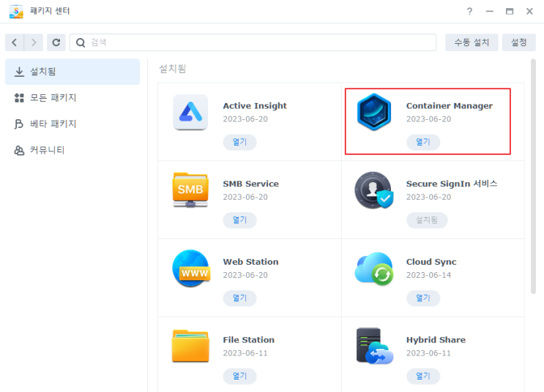Select the 모든 패키지 sidebar tab
Screen dimensions: 544x392
coord(72,98)
